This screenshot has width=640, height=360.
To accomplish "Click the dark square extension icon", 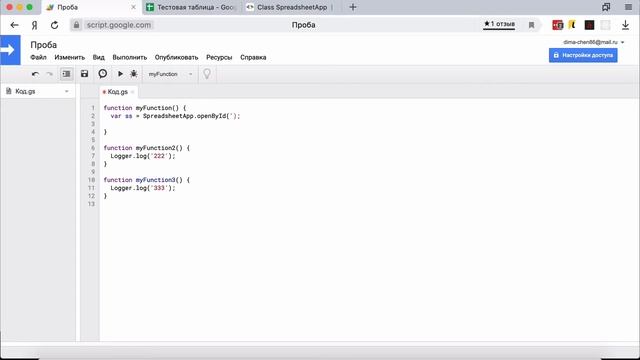I will (589, 25).
